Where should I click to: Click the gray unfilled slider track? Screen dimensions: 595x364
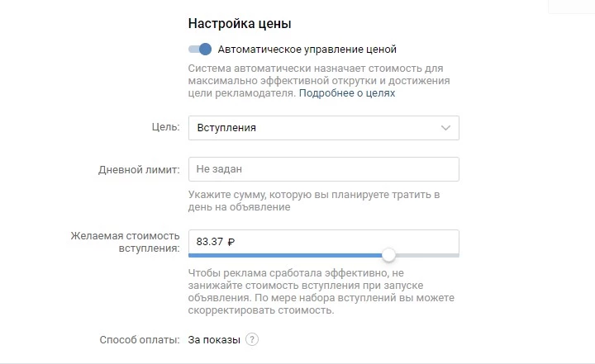point(427,255)
